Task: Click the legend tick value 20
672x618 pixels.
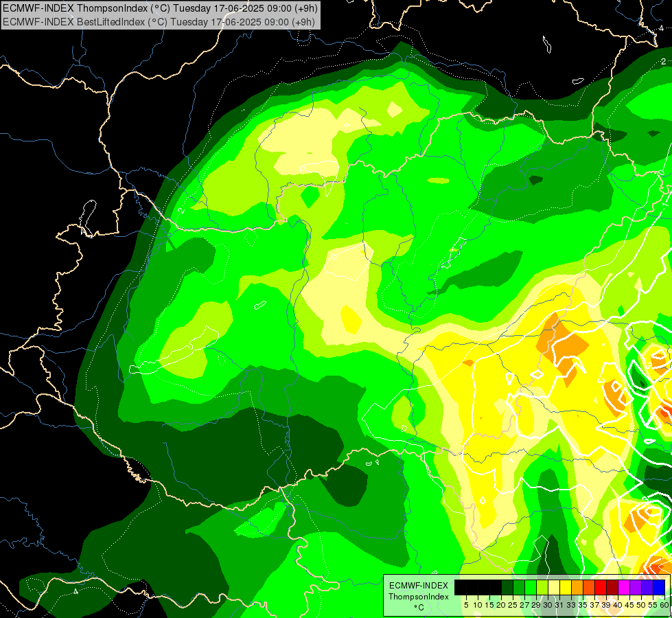Action: click(502, 605)
